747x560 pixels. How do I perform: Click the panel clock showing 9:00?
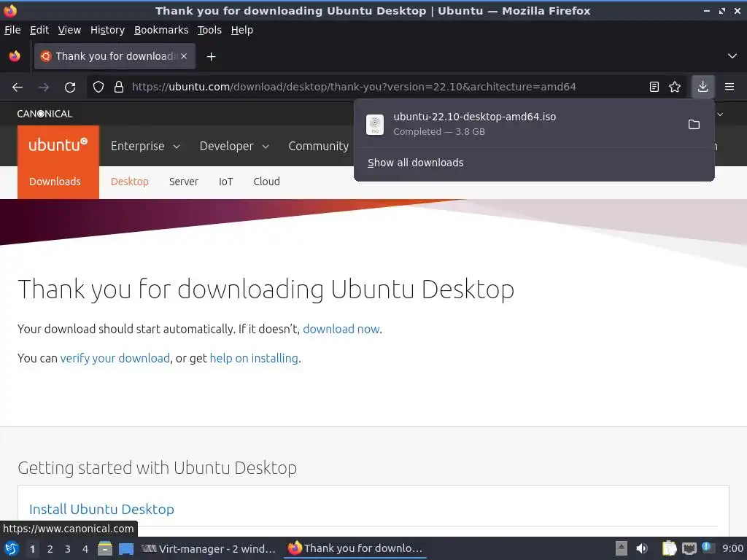click(732, 548)
